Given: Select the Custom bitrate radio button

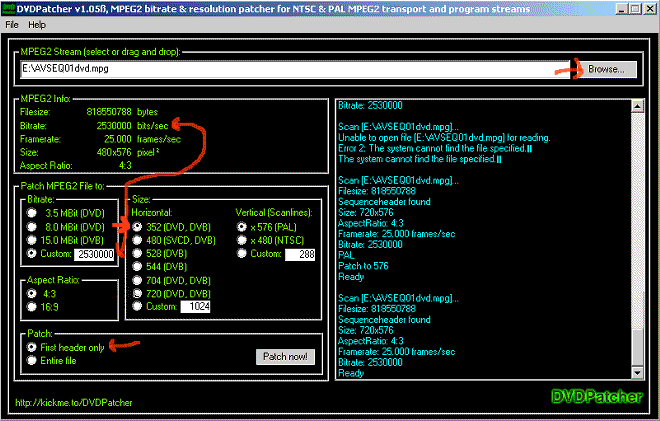Looking at the screenshot, I should tap(32, 254).
